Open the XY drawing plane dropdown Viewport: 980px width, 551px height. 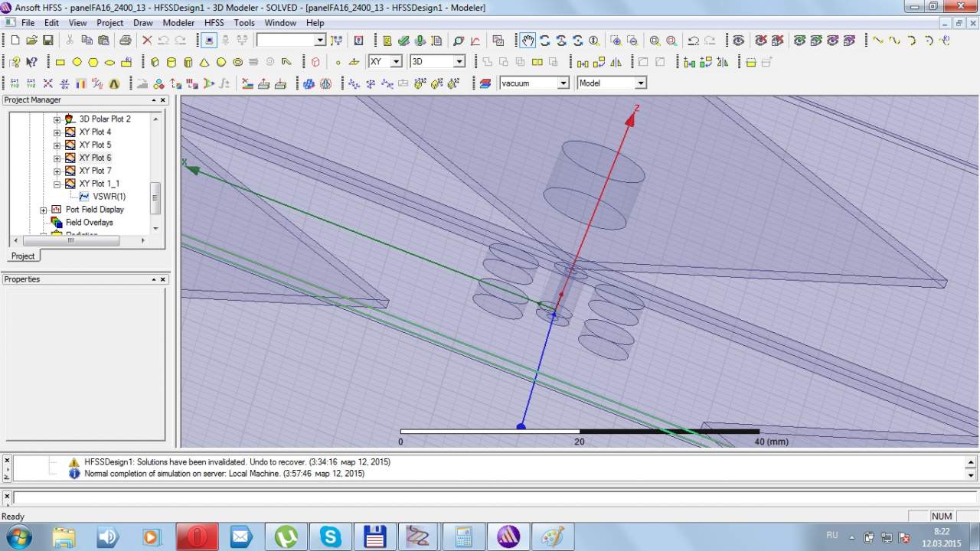396,62
